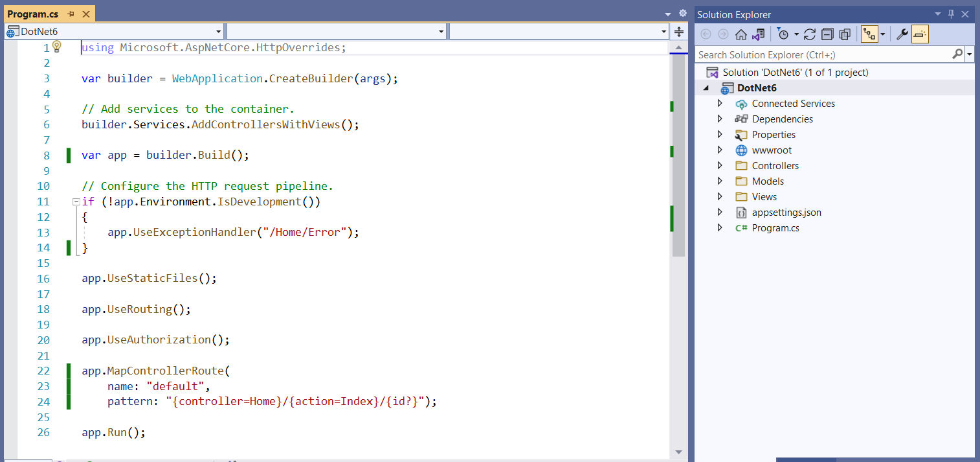Expand the Dependencies node

coord(720,119)
